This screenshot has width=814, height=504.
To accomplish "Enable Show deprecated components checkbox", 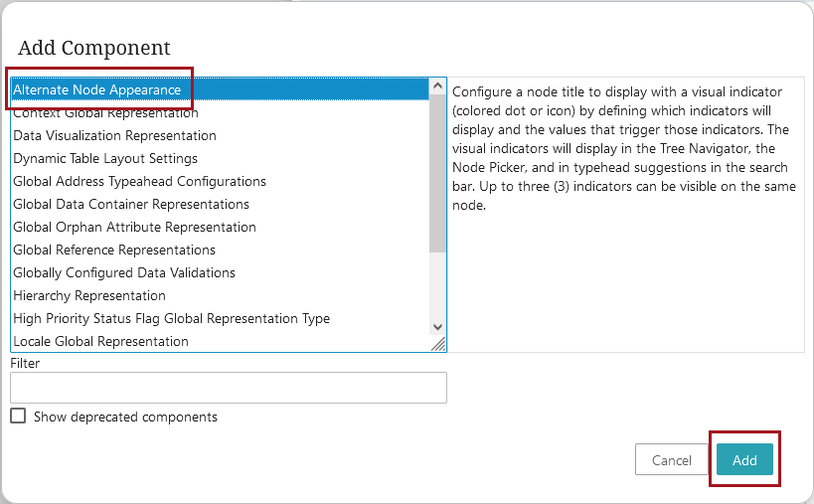I will 18,416.
